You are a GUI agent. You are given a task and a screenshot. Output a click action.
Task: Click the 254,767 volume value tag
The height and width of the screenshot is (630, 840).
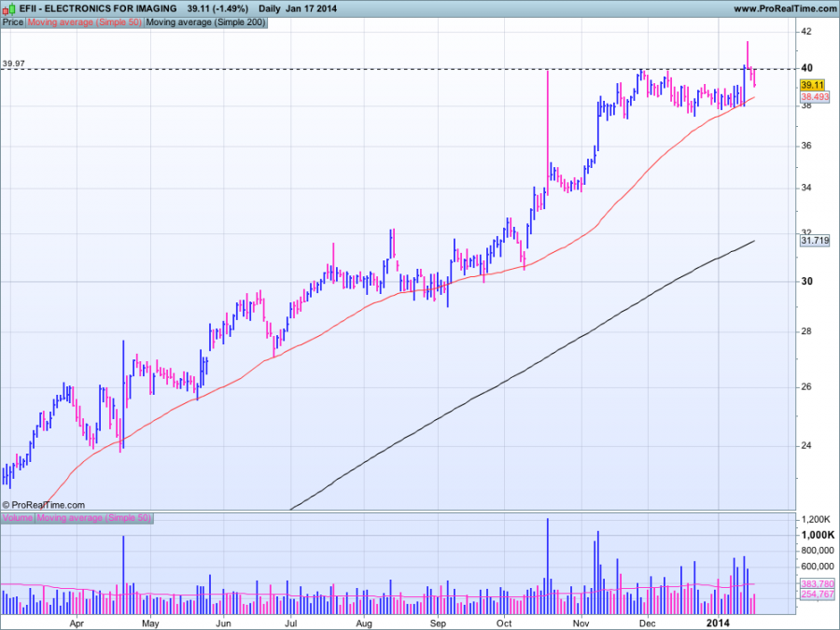click(x=818, y=595)
